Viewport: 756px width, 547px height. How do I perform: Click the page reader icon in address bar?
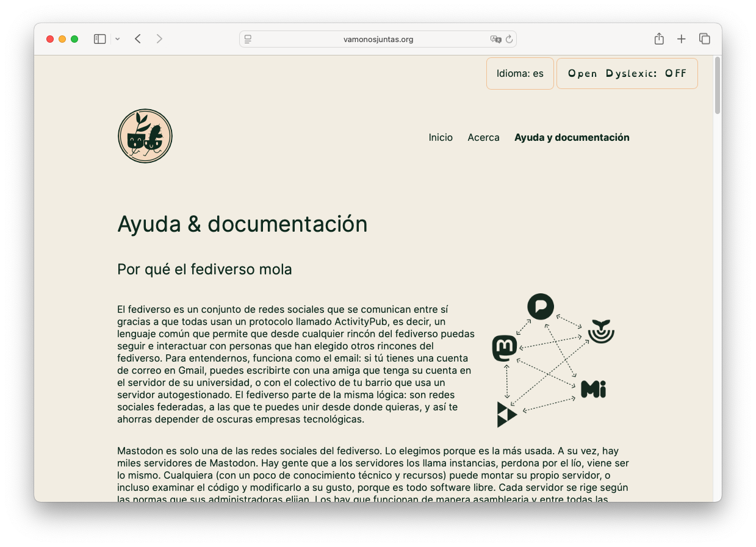coord(248,39)
